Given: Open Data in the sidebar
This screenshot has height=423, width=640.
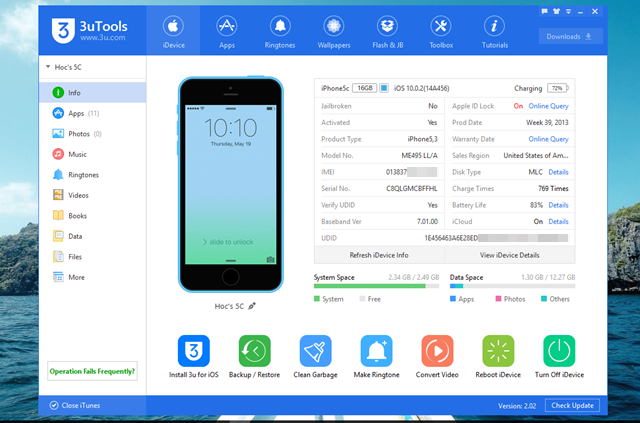Looking at the screenshot, I should pyautogui.click(x=93, y=236).
